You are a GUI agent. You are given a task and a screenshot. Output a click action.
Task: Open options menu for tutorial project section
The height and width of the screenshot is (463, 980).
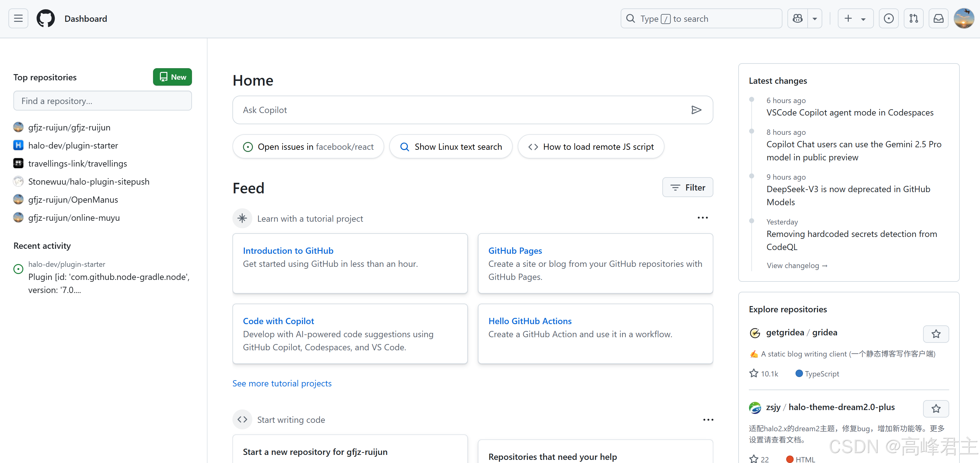click(702, 218)
